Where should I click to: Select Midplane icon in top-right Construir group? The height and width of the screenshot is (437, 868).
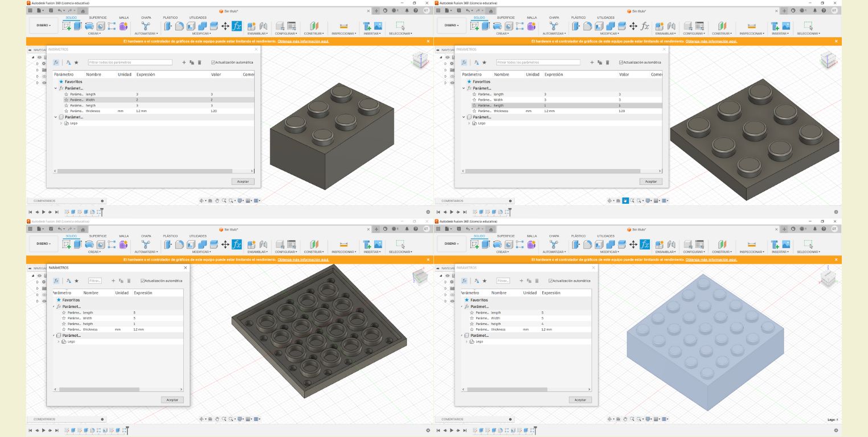click(x=722, y=26)
